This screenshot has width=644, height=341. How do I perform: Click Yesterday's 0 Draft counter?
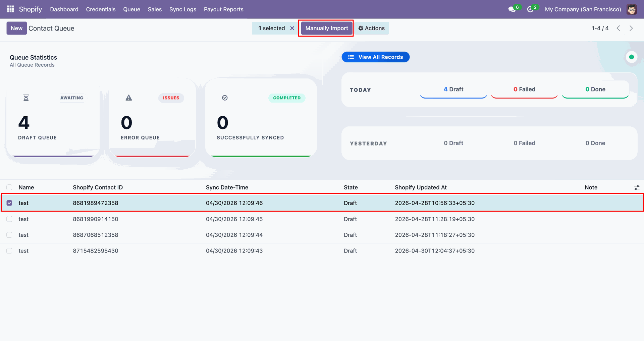coord(453,143)
